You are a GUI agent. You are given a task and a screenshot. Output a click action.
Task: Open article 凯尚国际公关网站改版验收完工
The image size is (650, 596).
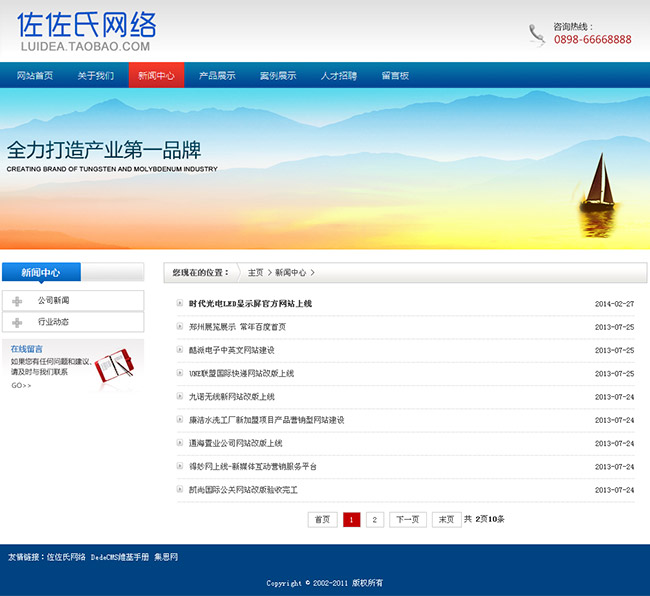click(243, 490)
